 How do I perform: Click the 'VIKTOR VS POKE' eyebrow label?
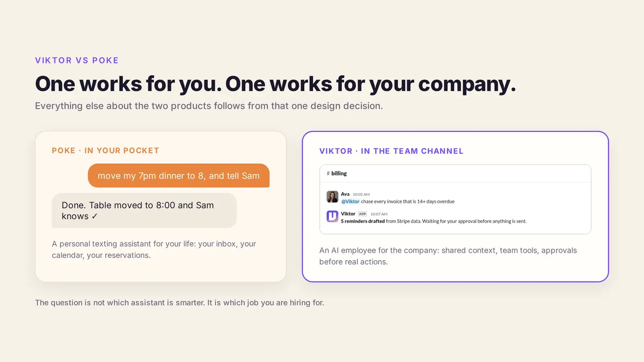click(x=77, y=60)
